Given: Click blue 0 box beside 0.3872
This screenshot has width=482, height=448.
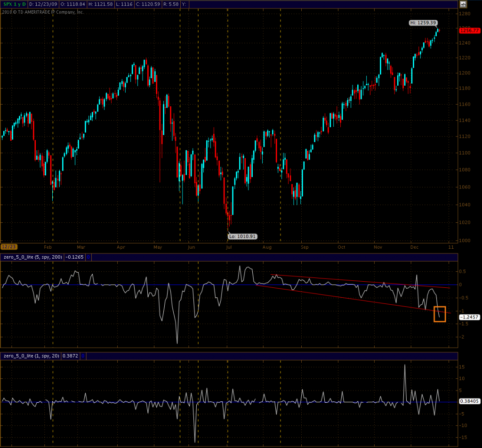Looking at the screenshot, I should 83,356.
